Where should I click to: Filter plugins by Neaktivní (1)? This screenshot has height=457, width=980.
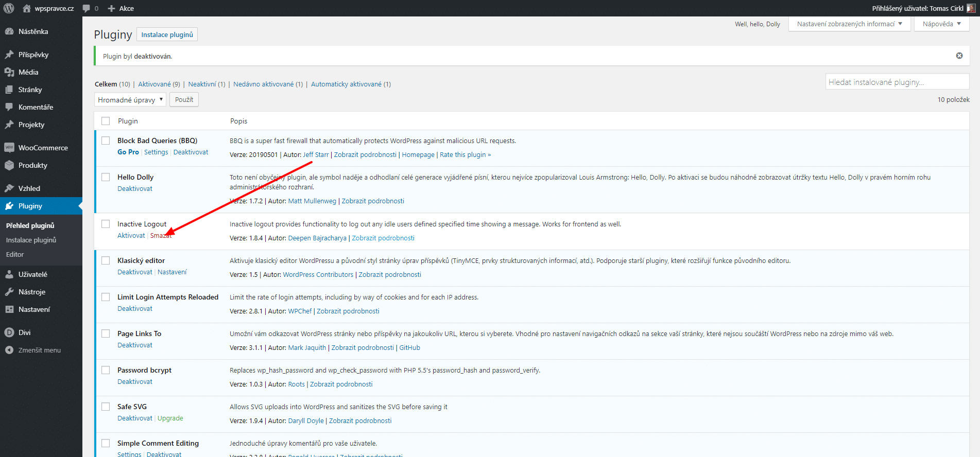pos(207,84)
